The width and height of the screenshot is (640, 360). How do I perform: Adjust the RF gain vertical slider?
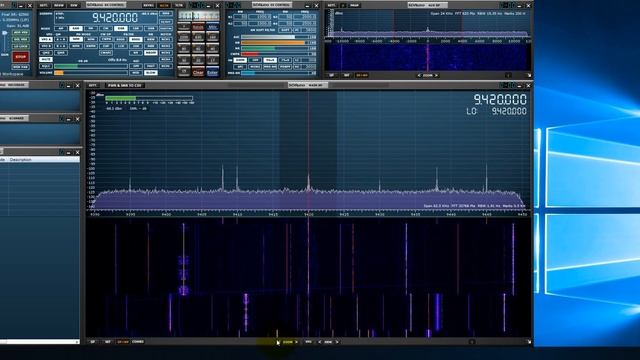(5, 41)
